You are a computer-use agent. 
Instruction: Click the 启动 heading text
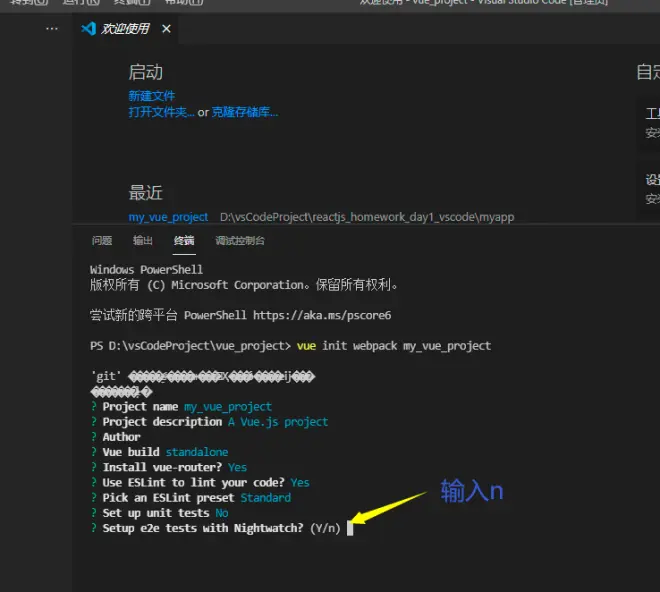pyautogui.click(x=146, y=72)
